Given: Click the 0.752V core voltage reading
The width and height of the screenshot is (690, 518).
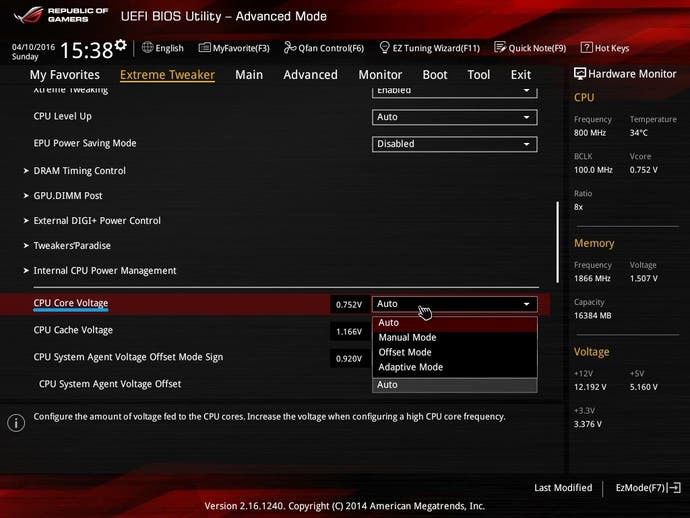Looking at the screenshot, I should coord(349,305).
